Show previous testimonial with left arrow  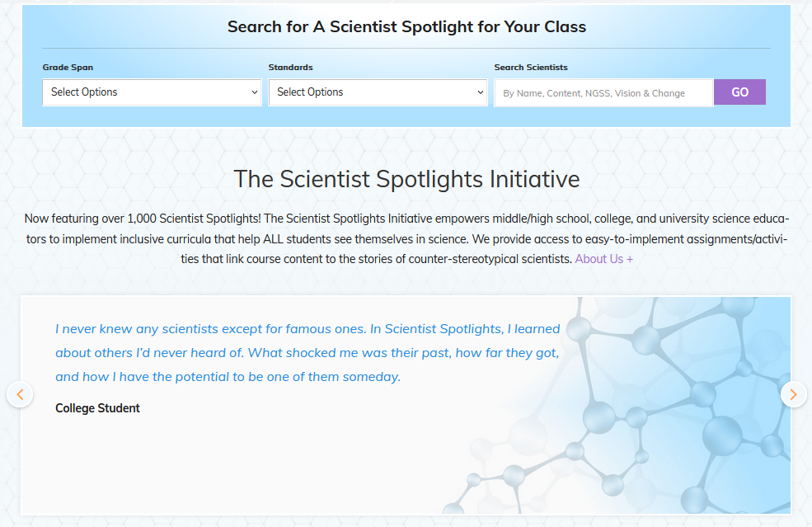point(20,394)
